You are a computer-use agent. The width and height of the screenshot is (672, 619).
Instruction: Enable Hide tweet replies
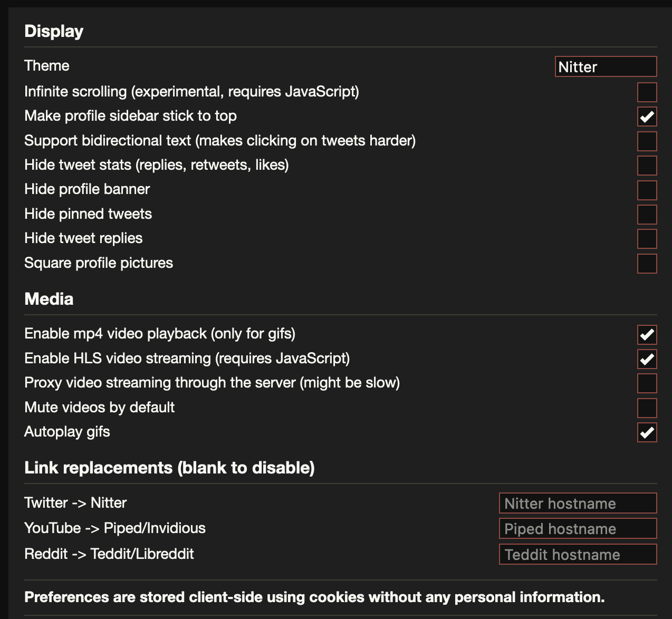point(647,238)
